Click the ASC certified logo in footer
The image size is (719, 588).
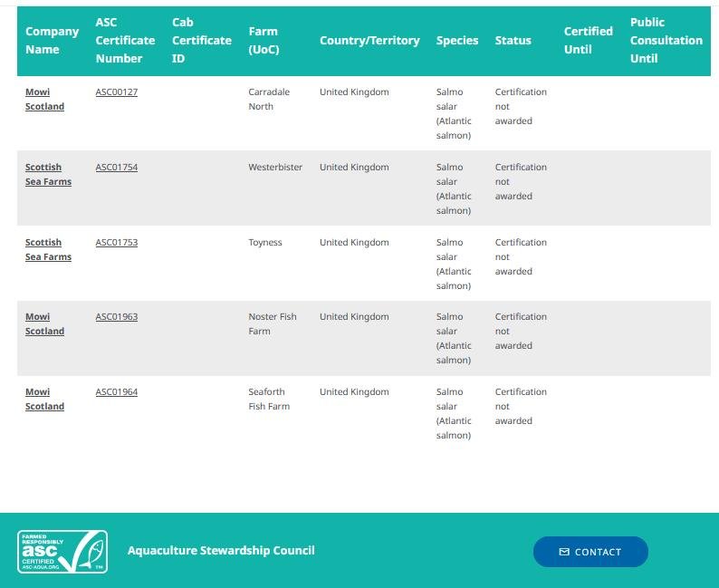(62, 552)
